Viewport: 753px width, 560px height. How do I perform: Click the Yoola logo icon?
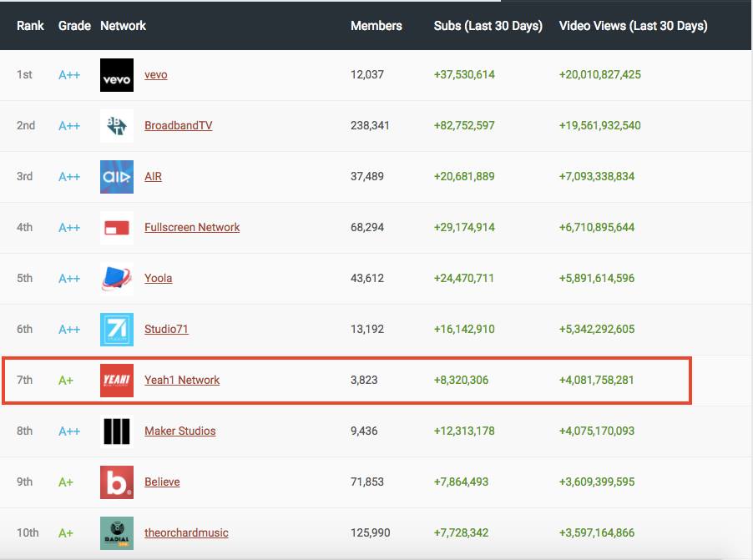tap(116, 279)
